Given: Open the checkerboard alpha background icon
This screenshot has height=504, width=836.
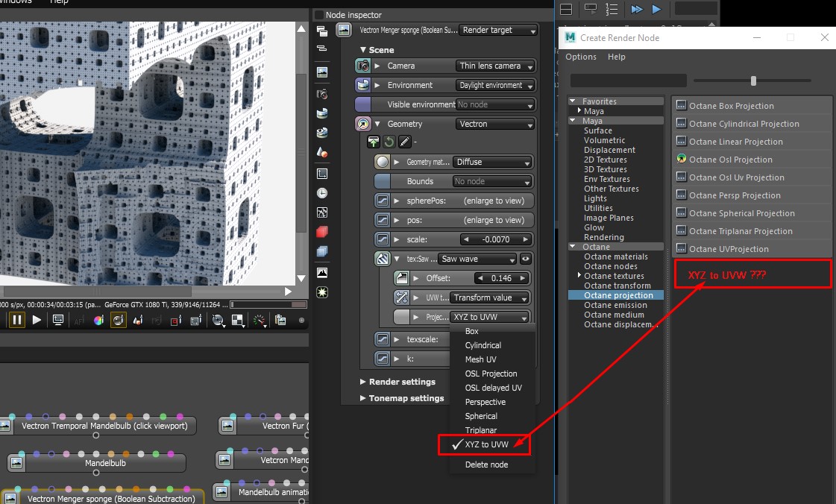Looking at the screenshot, I should [x=238, y=320].
